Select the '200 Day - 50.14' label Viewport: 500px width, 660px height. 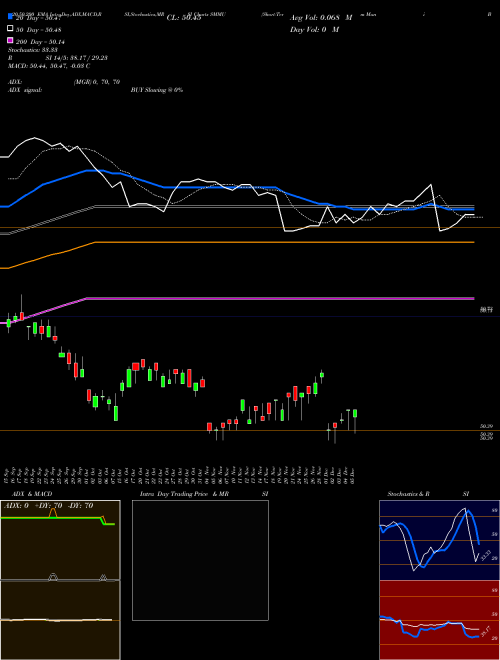(40, 42)
